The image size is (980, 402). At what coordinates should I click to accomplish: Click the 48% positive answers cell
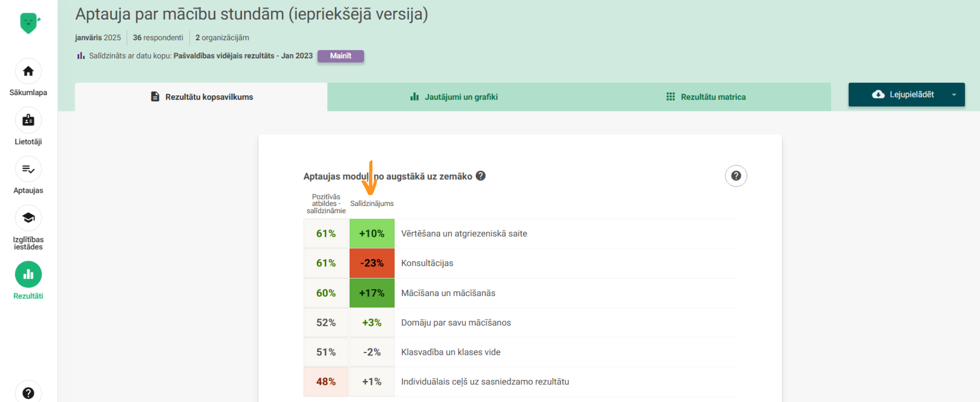(x=326, y=382)
